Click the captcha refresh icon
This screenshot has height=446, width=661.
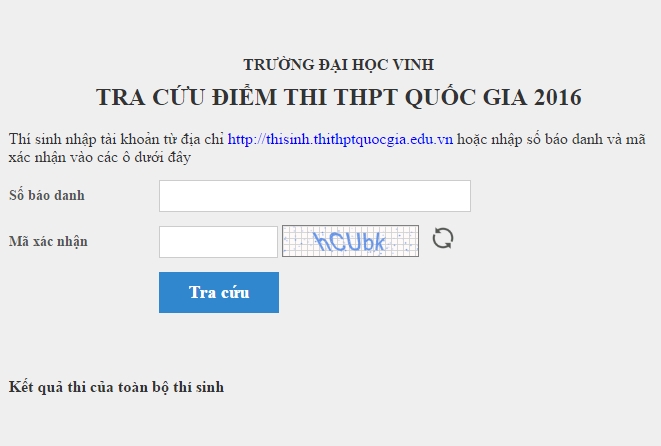click(x=443, y=239)
